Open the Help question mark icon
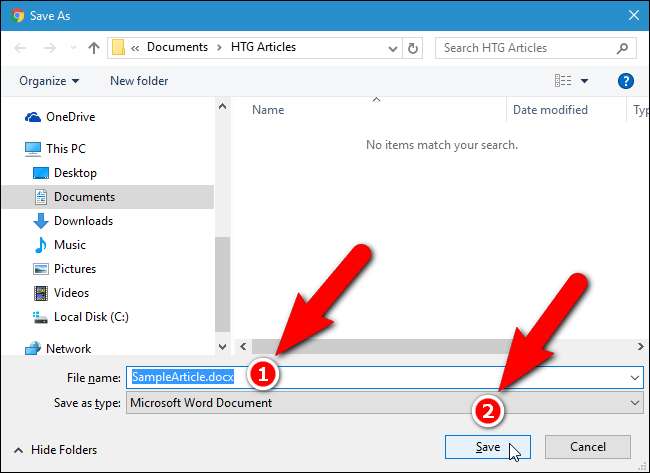Screen dimensions: 650x473 (626, 81)
